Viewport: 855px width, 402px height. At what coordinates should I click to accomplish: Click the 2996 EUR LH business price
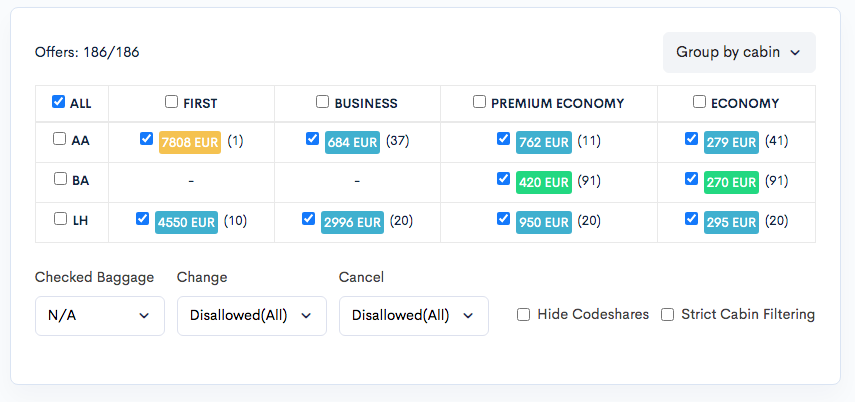coord(352,223)
